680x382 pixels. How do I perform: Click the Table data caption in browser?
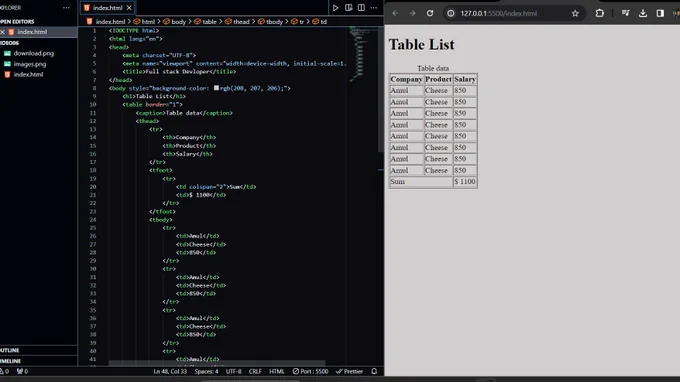pos(433,69)
